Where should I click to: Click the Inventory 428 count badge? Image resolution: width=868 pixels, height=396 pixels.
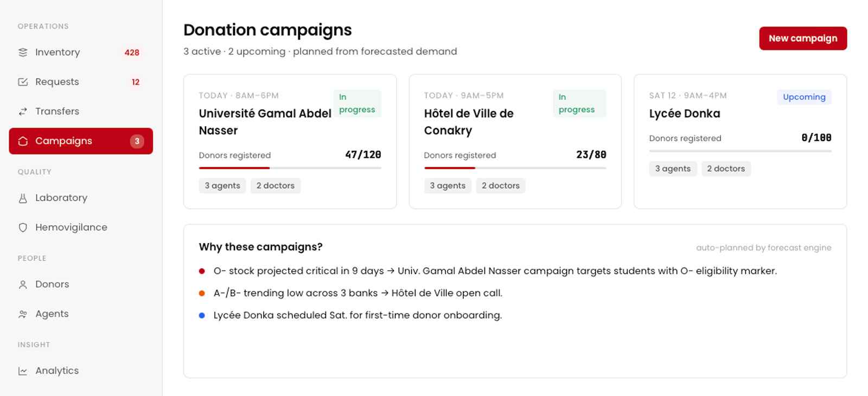tap(132, 53)
